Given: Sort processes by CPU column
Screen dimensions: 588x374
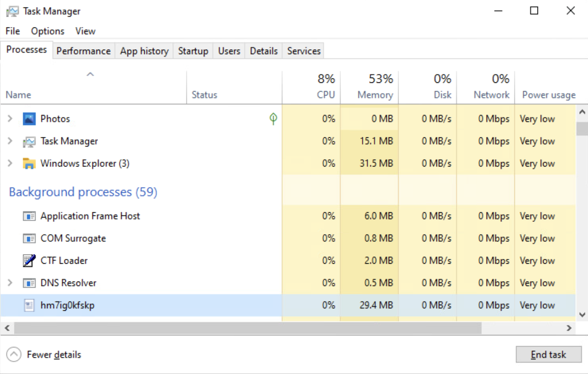Looking at the screenshot, I should tap(311, 87).
